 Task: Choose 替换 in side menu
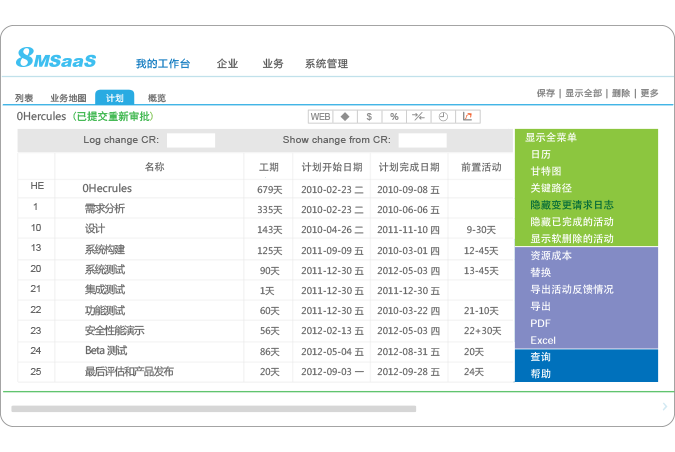point(540,272)
